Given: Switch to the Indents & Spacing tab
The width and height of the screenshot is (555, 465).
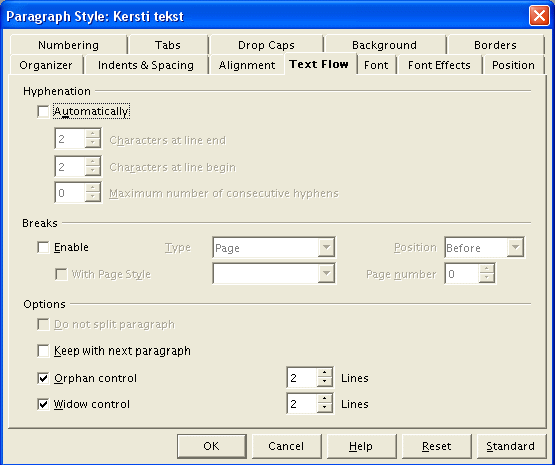Looking at the screenshot, I should pyautogui.click(x=146, y=65).
